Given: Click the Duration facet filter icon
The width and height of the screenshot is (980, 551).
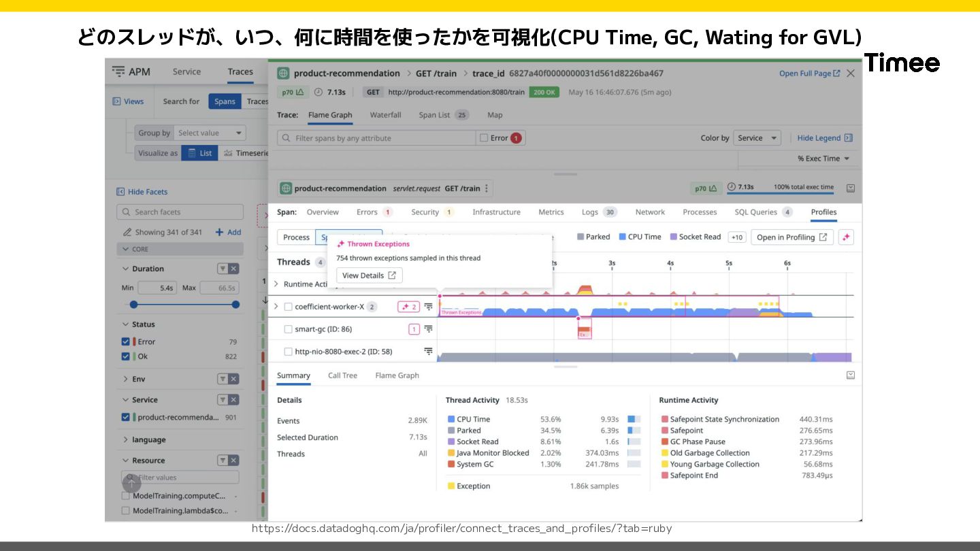Looking at the screenshot, I should pyautogui.click(x=222, y=269).
